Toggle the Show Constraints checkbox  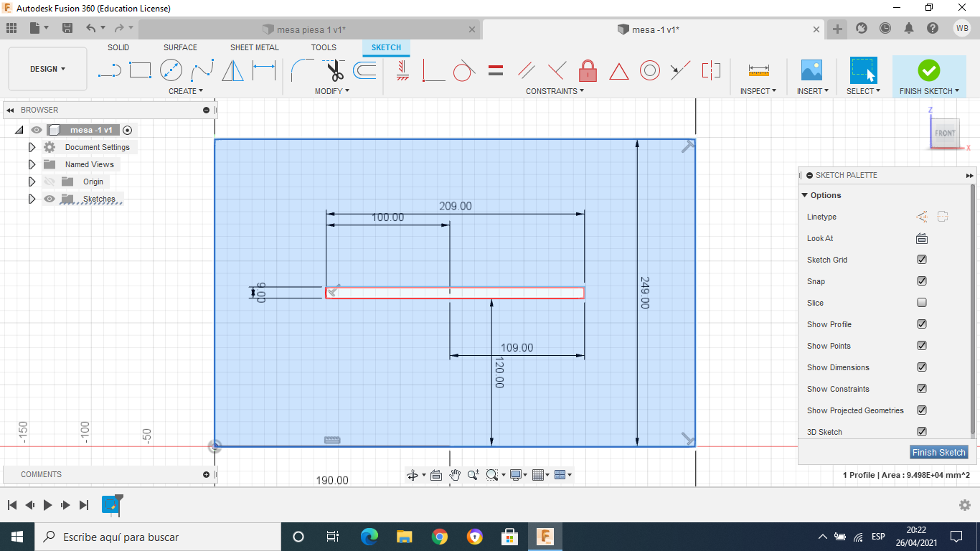coord(922,389)
